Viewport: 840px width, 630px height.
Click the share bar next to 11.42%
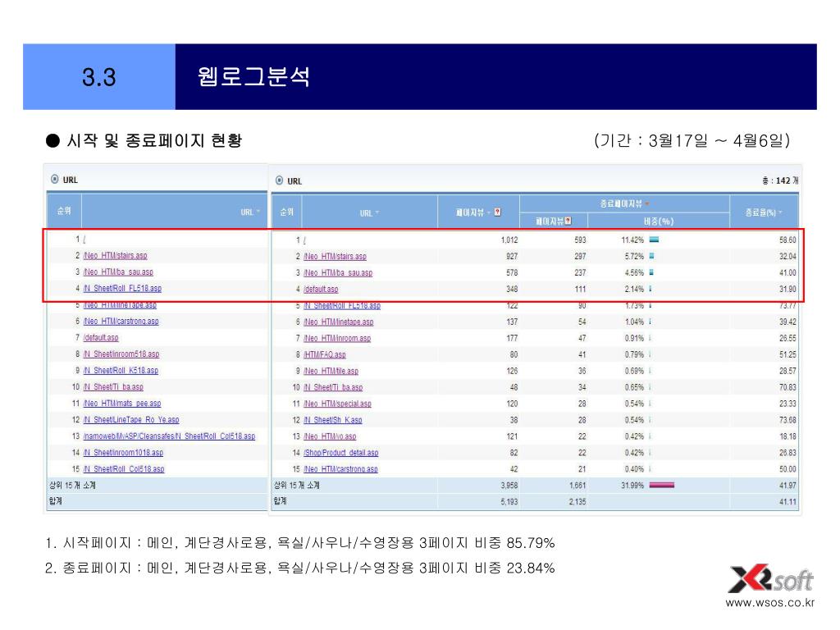(x=654, y=240)
